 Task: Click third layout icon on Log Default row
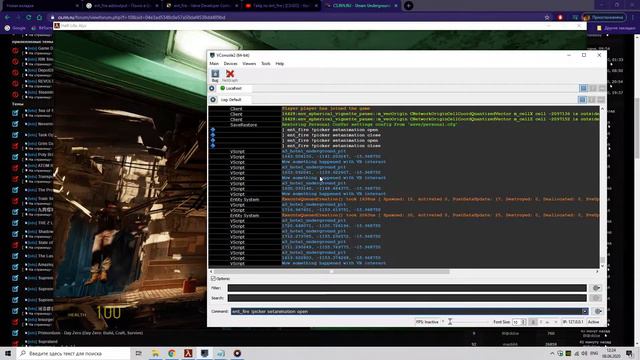(x=601, y=100)
